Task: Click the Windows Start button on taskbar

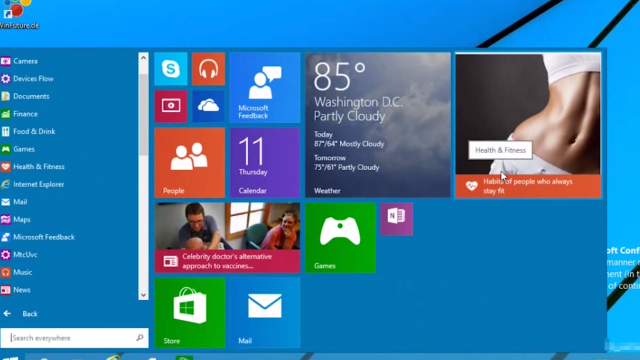Action: tap(10, 358)
